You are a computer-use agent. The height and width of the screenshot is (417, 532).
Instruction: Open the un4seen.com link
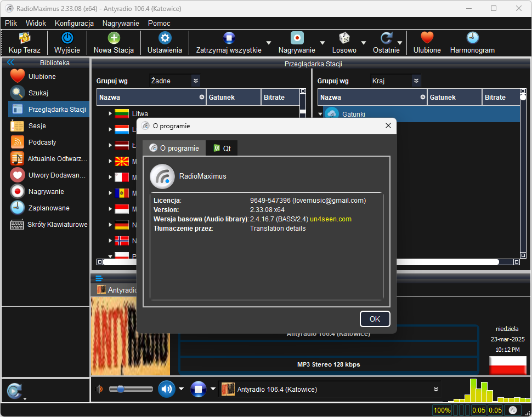331,219
